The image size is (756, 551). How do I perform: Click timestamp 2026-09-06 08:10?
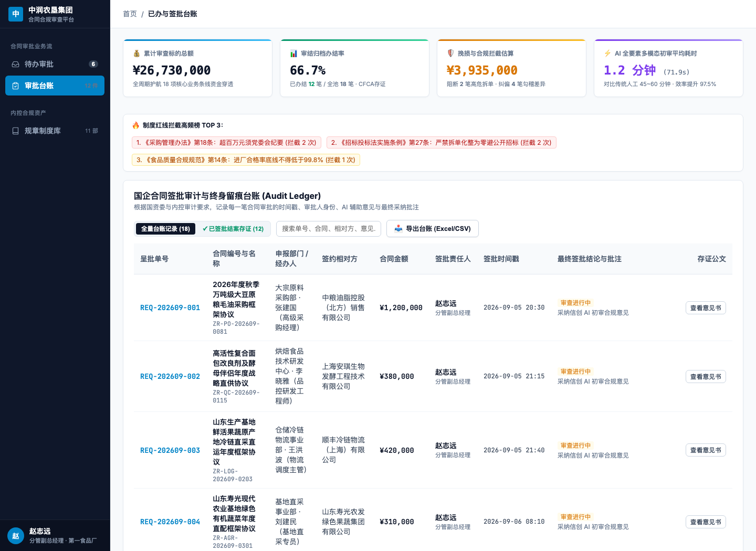[x=514, y=522]
